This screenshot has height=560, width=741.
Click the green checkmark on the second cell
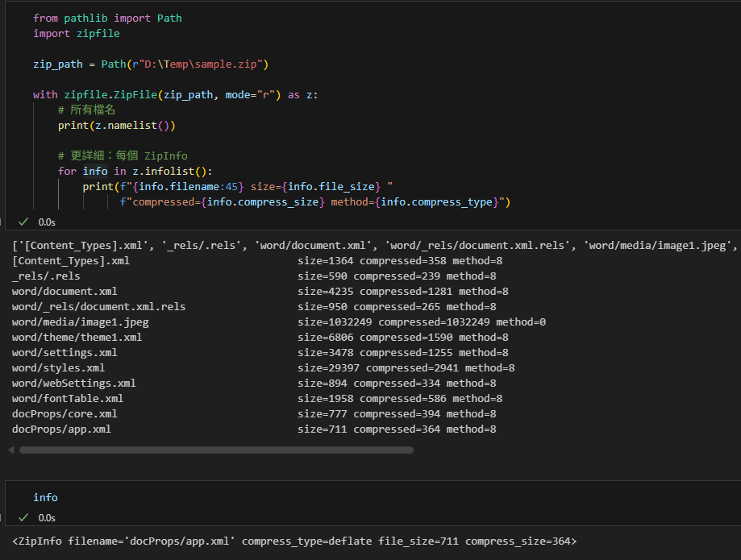tap(23, 518)
